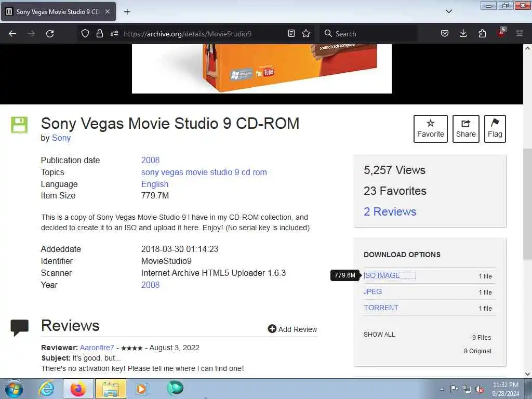Image resolution: width=532 pixels, height=399 pixels.
Task: Go forward with the grayed-out arrow
Action: pos(31,34)
